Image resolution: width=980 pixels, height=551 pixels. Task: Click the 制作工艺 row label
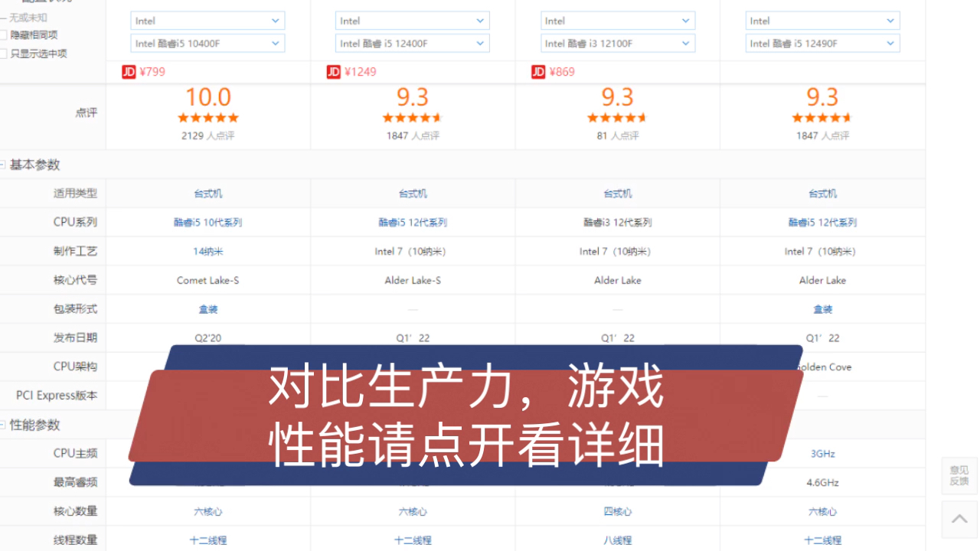(x=75, y=251)
